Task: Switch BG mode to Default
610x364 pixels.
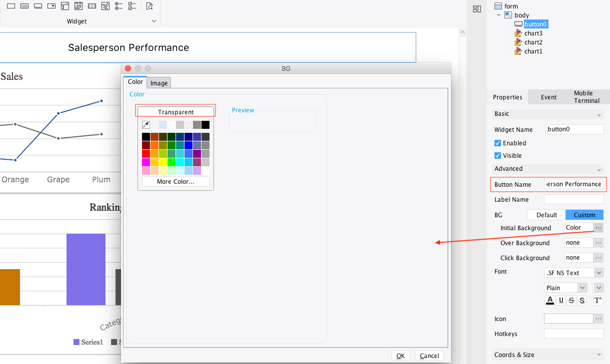Action: point(546,215)
